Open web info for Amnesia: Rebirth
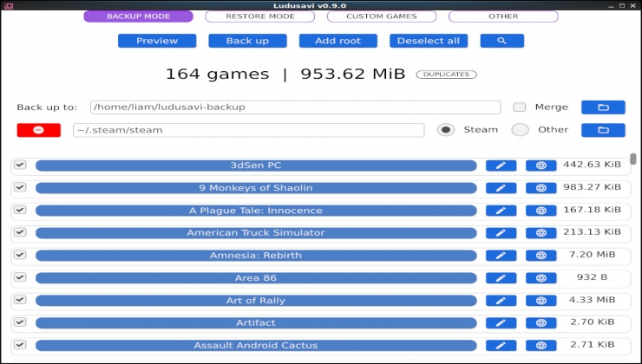Image resolution: width=642 pixels, height=364 pixels. coord(540,255)
